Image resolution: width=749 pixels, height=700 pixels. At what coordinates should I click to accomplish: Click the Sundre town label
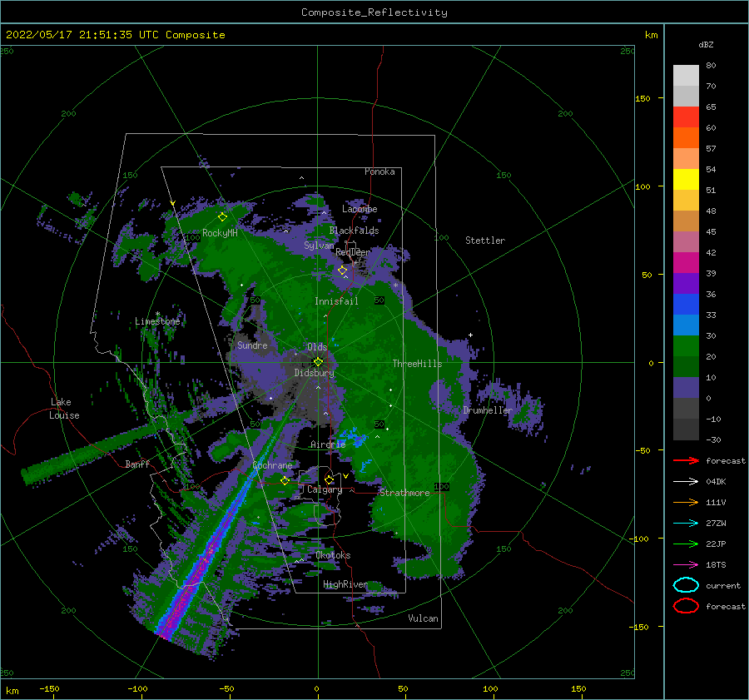click(x=252, y=345)
